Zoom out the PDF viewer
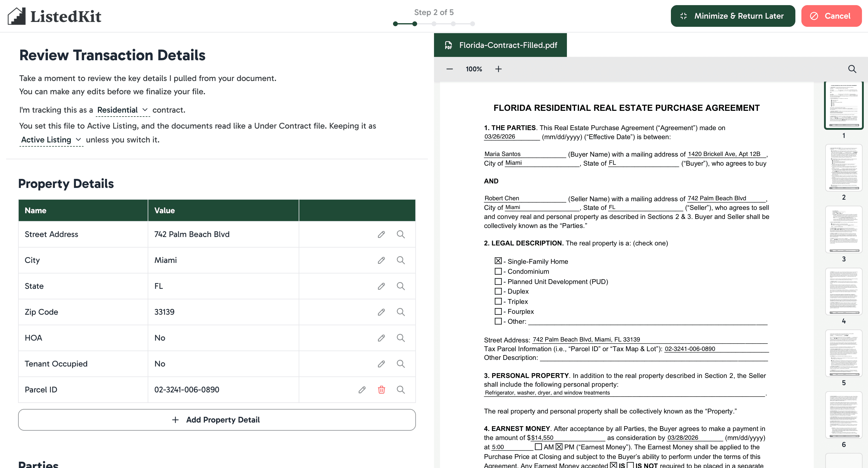This screenshot has width=868, height=468. pyautogui.click(x=449, y=69)
